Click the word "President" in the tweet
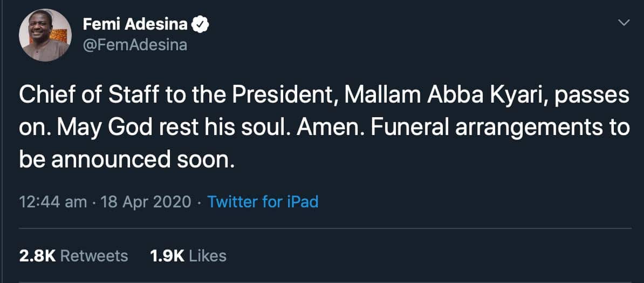This screenshot has width=644, height=283. (x=280, y=97)
